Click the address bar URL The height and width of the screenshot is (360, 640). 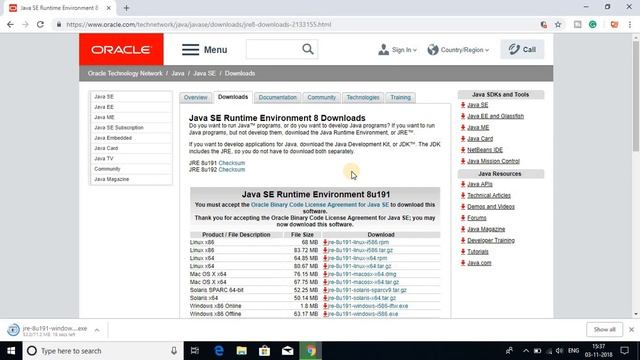tap(199, 24)
